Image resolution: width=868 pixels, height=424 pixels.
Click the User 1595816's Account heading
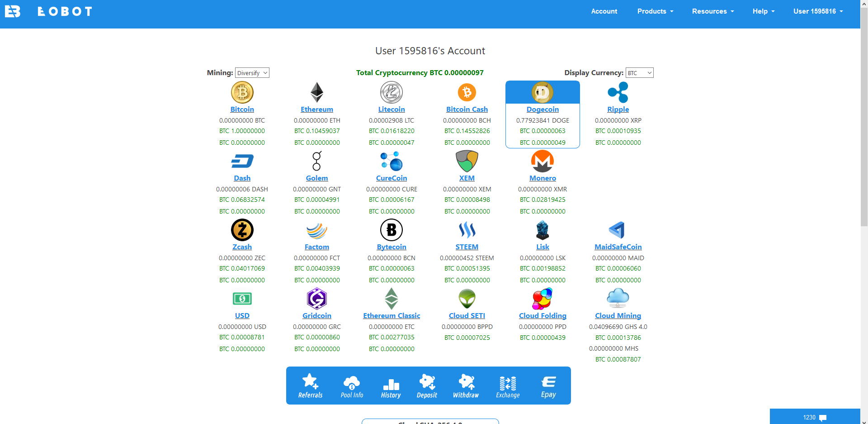[x=430, y=51]
